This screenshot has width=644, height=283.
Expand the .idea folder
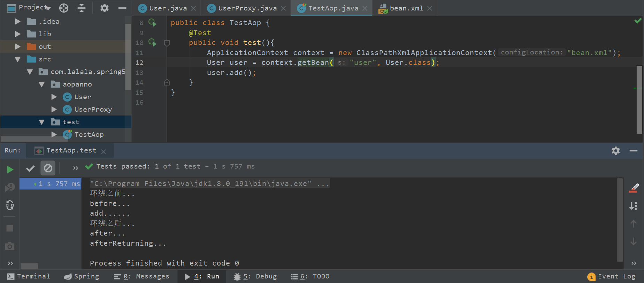click(x=17, y=22)
